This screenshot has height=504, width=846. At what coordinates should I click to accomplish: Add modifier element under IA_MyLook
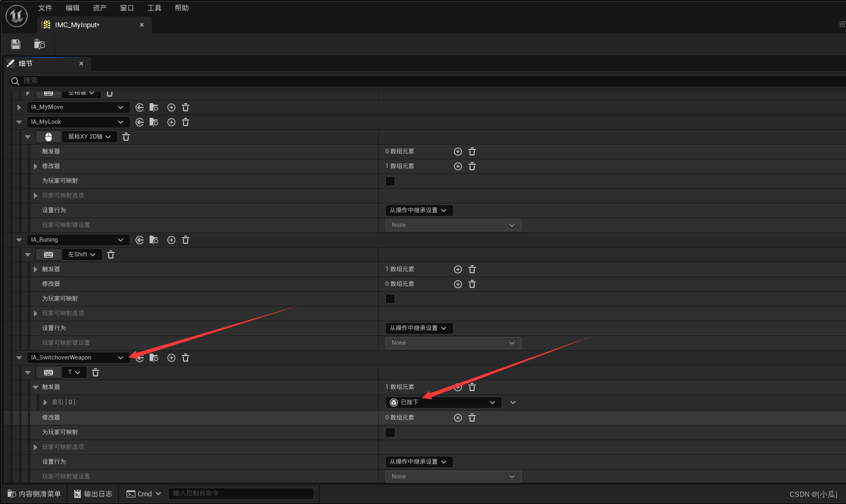pyautogui.click(x=458, y=166)
